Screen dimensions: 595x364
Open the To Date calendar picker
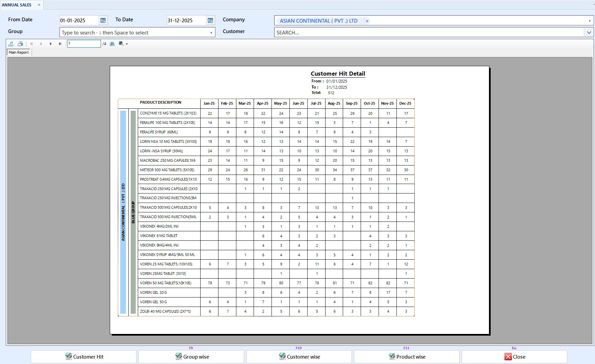[x=210, y=21]
